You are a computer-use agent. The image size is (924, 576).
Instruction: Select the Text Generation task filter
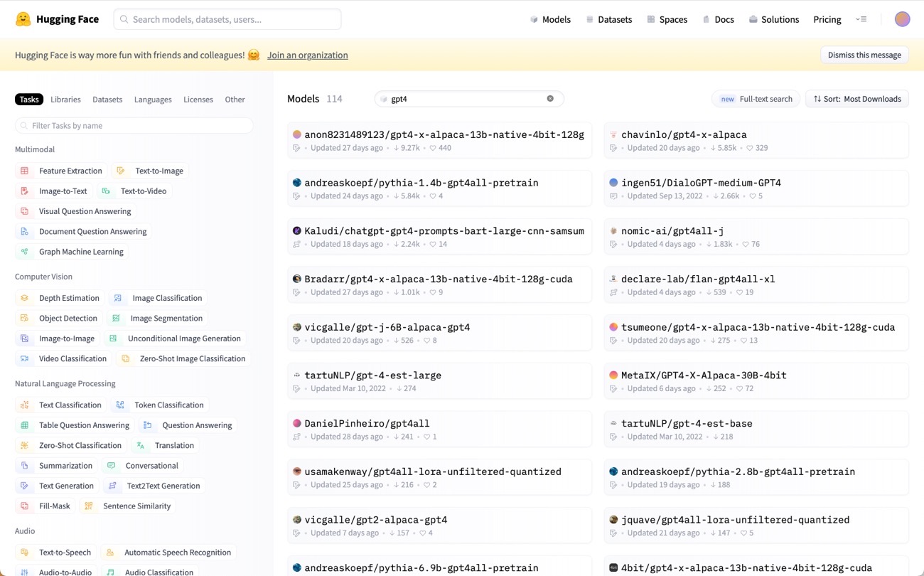pyautogui.click(x=58, y=486)
